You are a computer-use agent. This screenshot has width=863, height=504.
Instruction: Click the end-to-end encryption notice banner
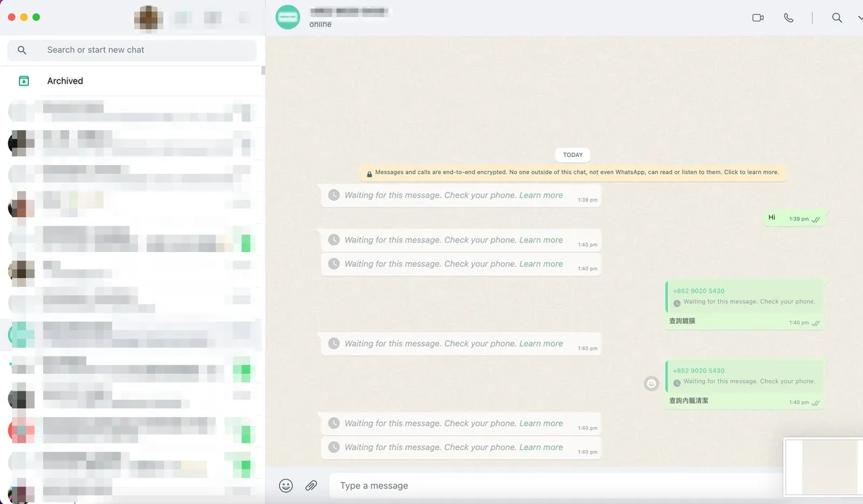[573, 172]
